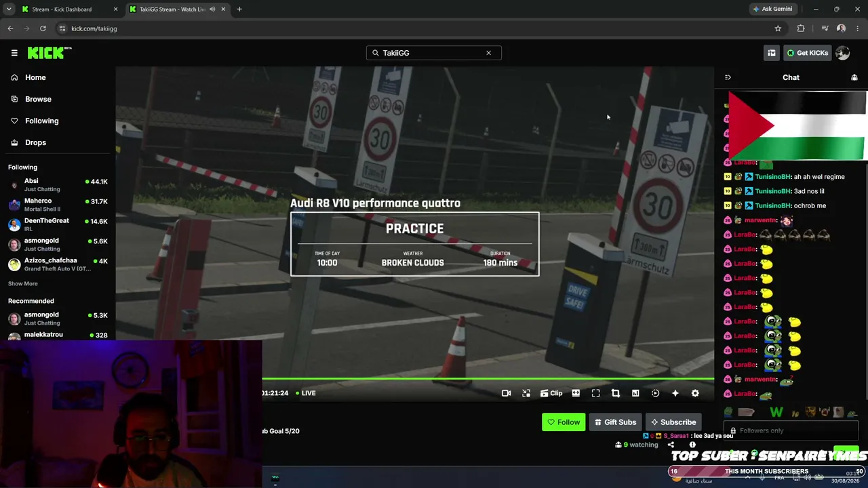Collapse the chat panel
The height and width of the screenshot is (488, 868).
click(x=728, y=77)
